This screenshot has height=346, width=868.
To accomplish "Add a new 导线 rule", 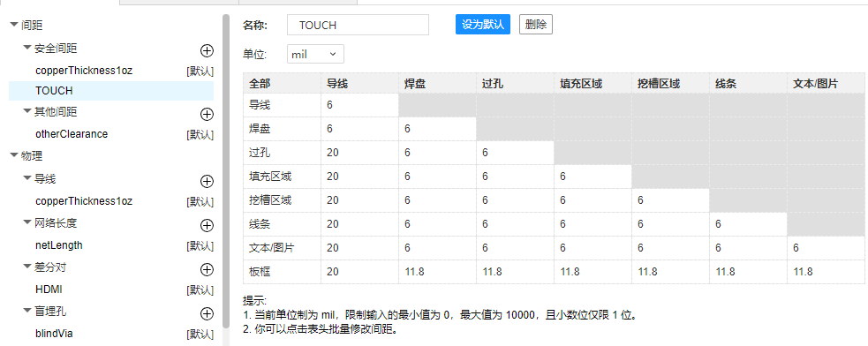I will [x=207, y=181].
